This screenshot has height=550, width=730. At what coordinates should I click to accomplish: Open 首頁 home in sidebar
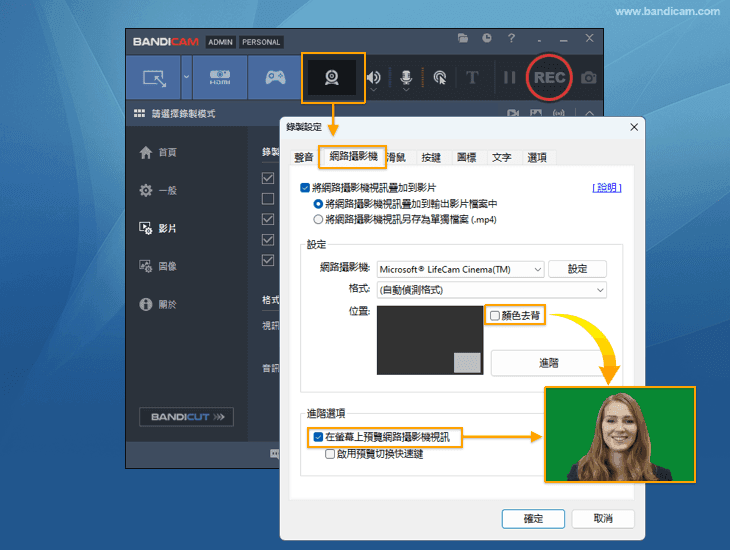click(158, 152)
